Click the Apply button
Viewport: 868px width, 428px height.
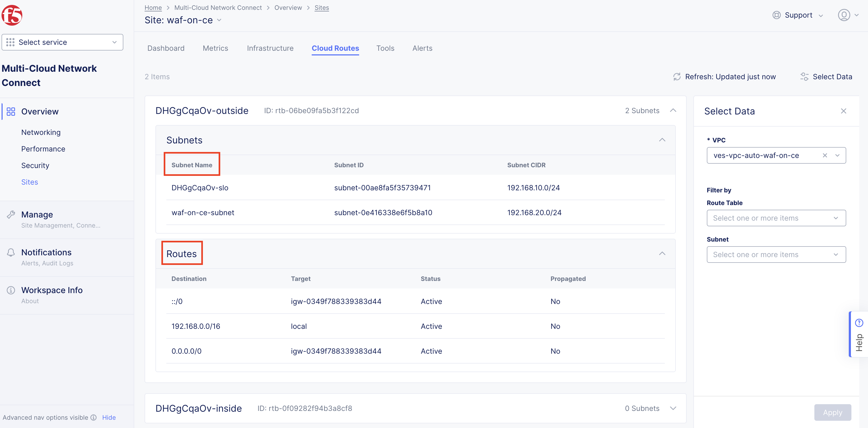point(833,412)
